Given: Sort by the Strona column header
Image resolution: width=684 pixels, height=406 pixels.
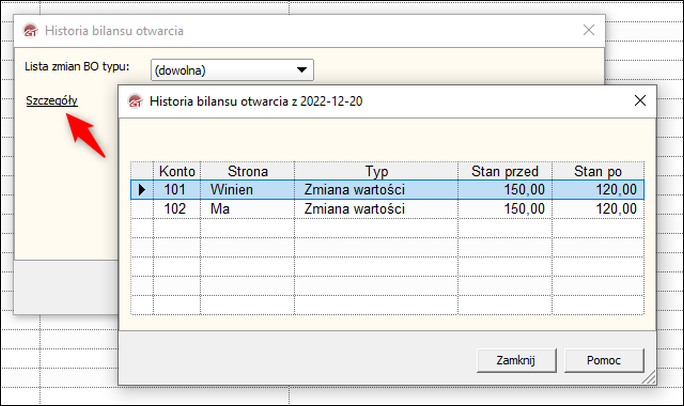Looking at the screenshot, I should tap(247, 171).
